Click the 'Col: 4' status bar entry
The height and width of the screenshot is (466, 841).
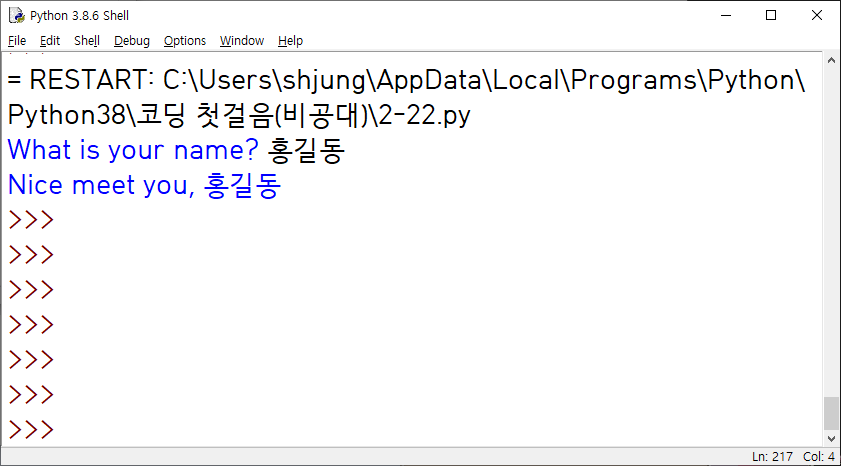click(818, 456)
